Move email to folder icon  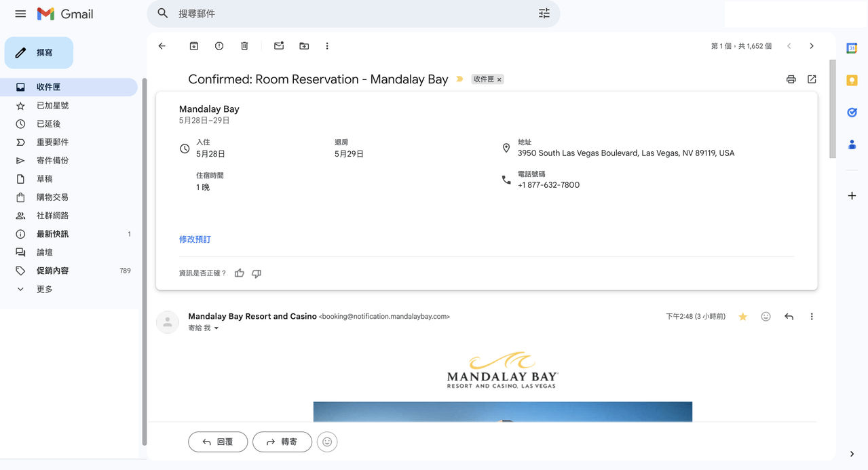click(304, 46)
